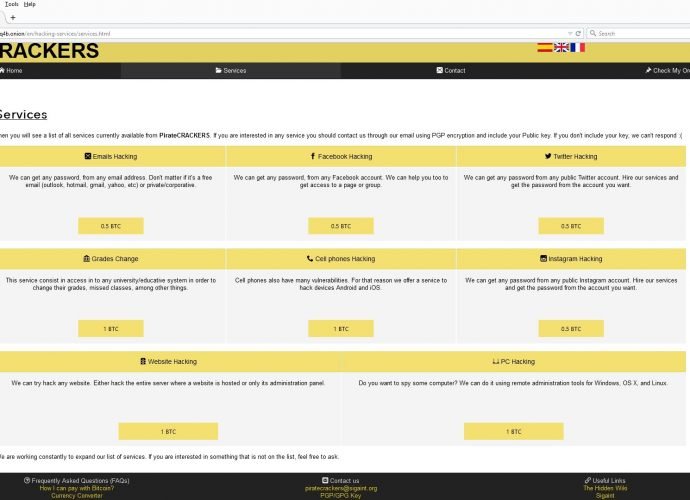
Task: Click the Twitter bird icon
Action: 548,156
